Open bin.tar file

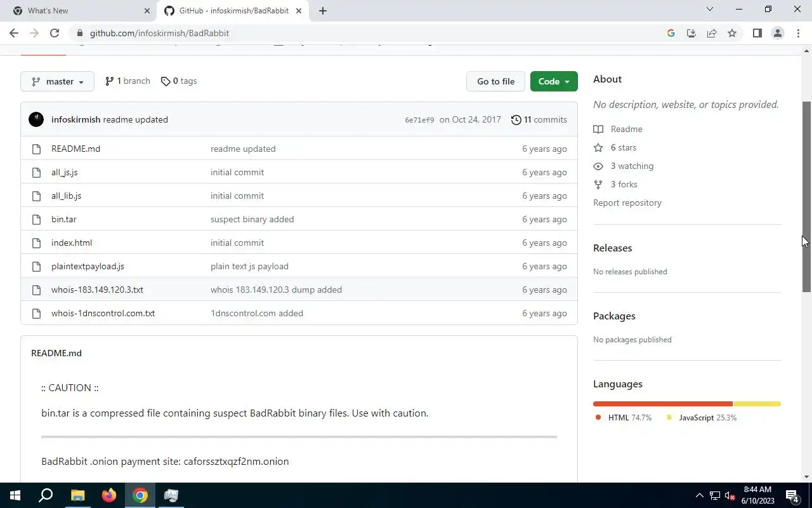(x=63, y=219)
